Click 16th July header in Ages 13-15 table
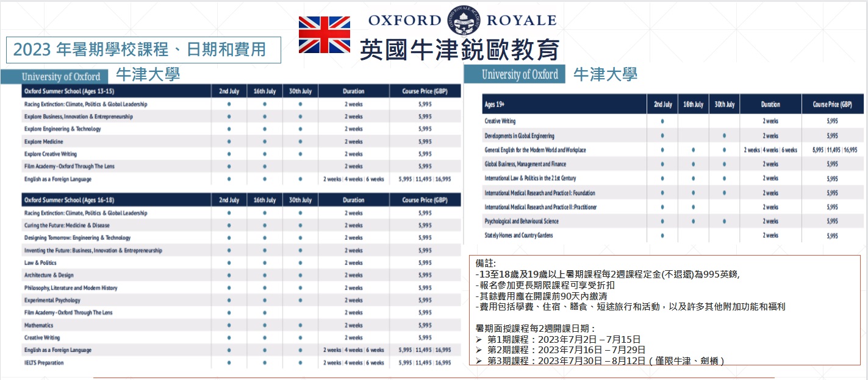Viewport: 868px width, 380px height. pyautogui.click(x=265, y=91)
